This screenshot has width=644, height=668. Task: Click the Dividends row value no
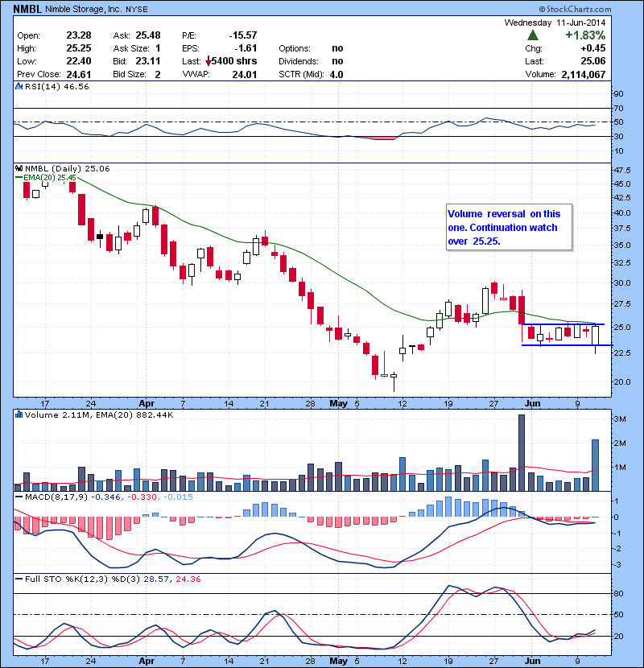337,61
